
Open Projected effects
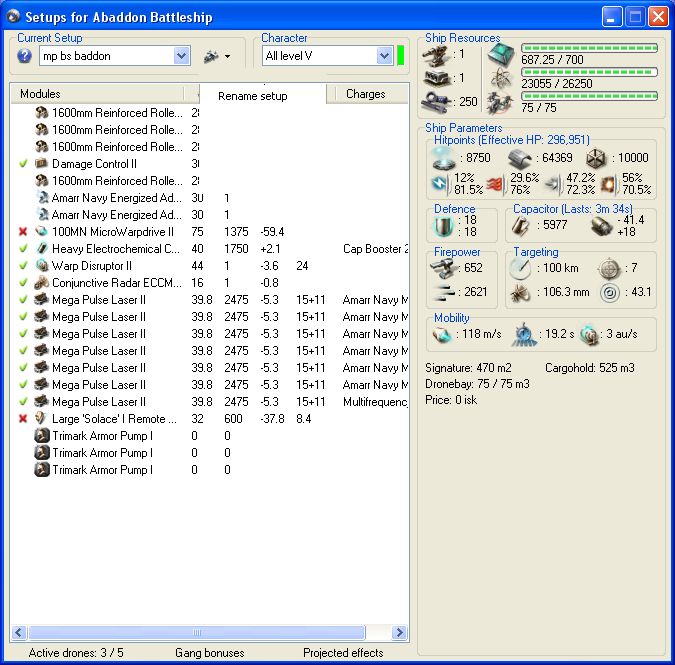pos(343,653)
